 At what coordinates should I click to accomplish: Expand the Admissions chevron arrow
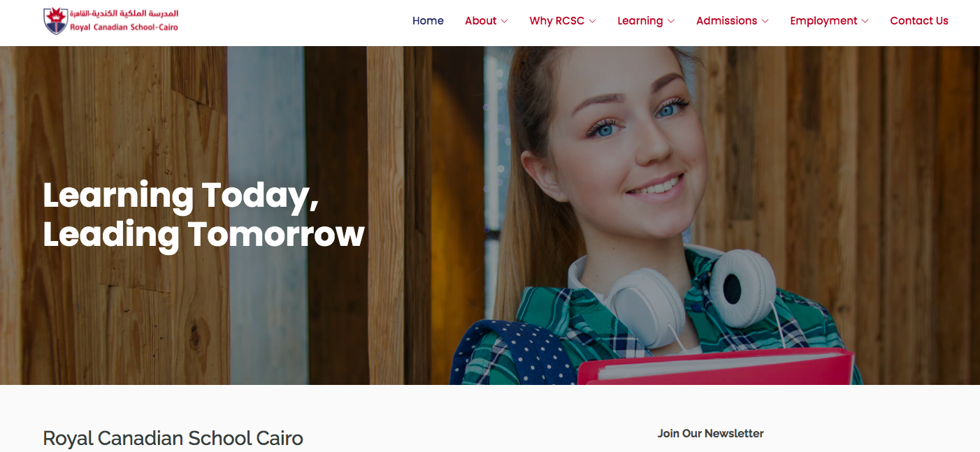pyautogui.click(x=765, y=22)
